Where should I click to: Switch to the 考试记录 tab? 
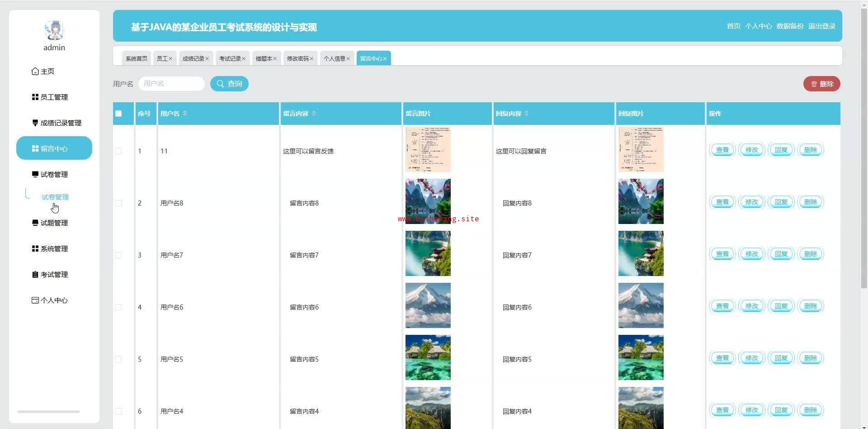point(230,59)
